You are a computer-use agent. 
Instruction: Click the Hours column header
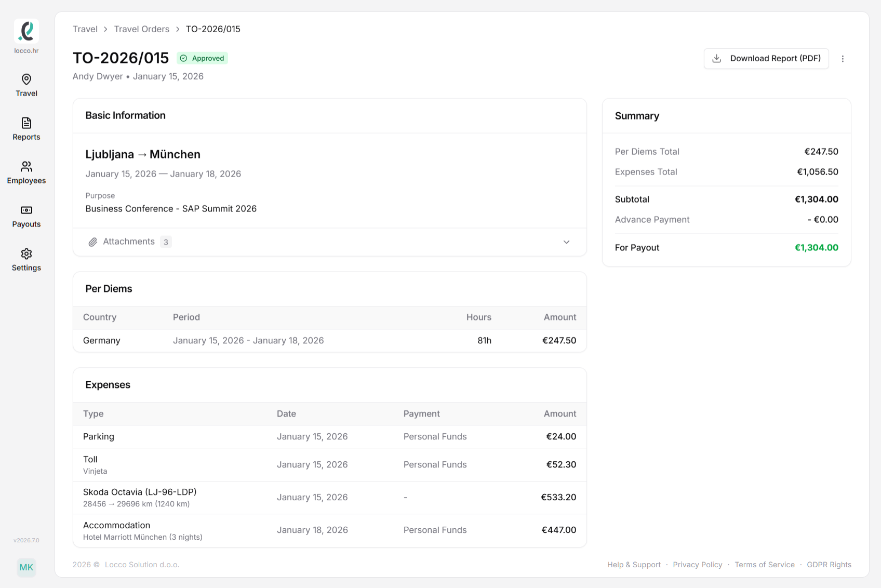tap(478, 317)
